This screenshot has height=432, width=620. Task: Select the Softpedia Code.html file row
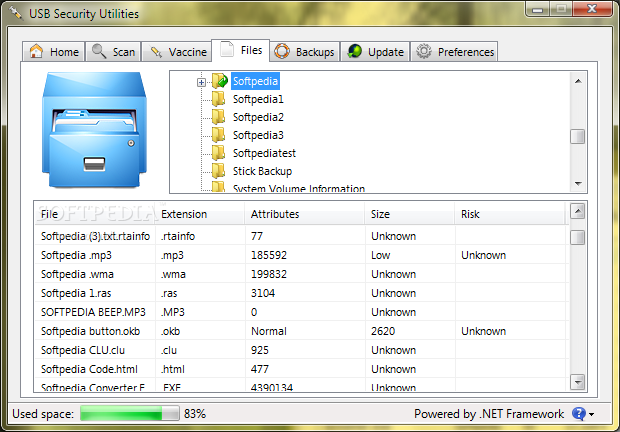301,369
